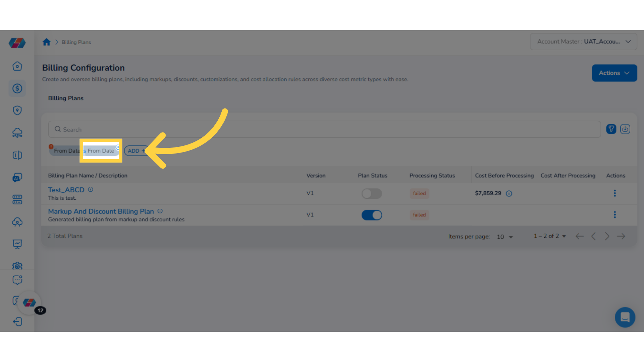The image size is (644, 362).
Task: Open the dollar billing sidebar icon
Action: point(17,88)
